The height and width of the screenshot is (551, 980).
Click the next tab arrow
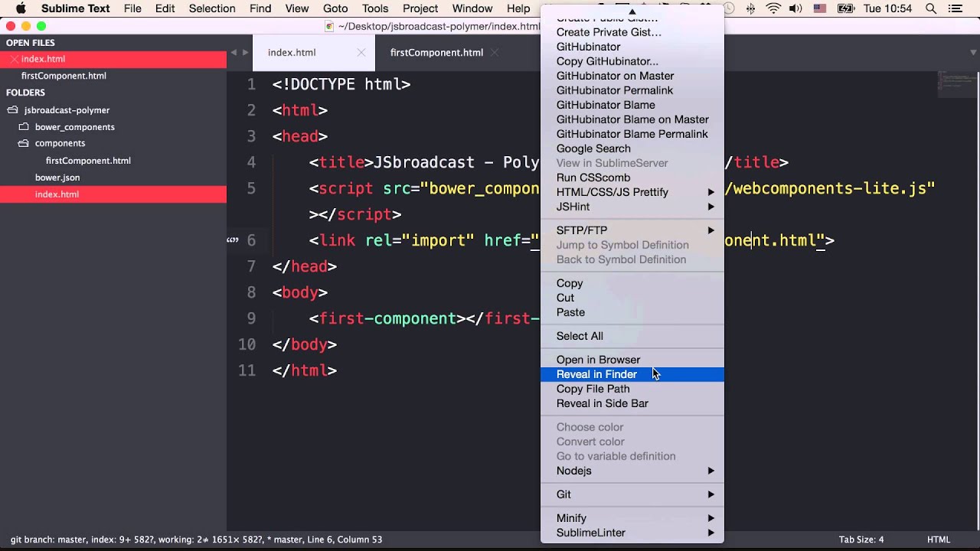click(245, 53)
